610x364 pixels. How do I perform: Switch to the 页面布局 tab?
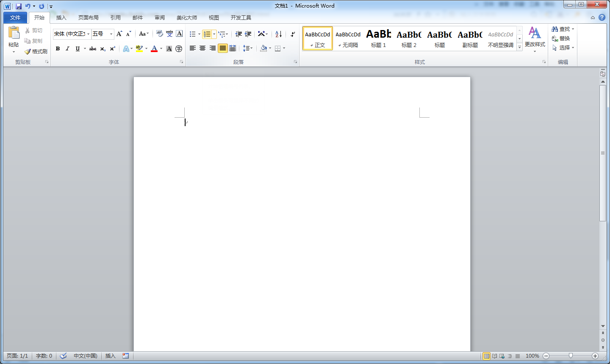[89, 18]
